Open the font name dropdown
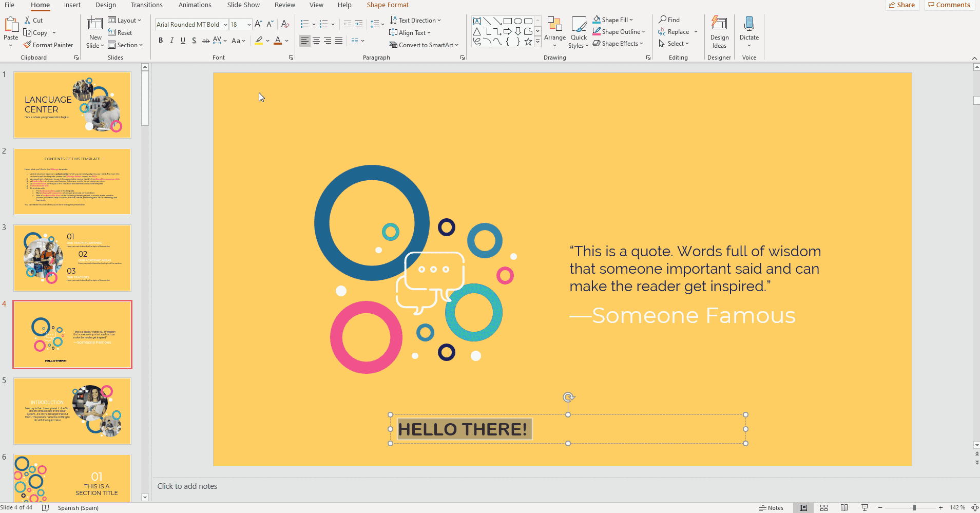Viewport: 980px width, 513px height. 225,25
